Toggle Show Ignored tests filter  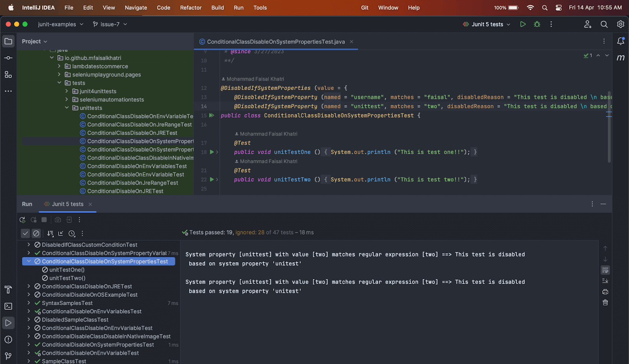click(36, 233)
